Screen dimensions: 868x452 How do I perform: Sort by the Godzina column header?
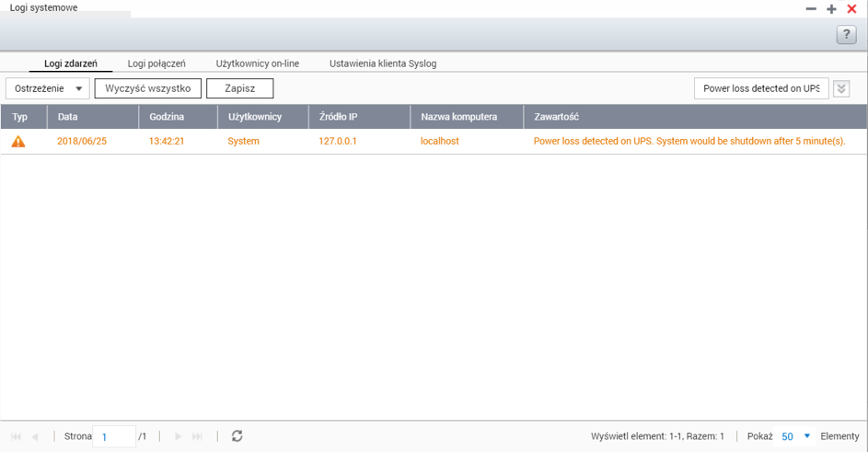point(167,117)
